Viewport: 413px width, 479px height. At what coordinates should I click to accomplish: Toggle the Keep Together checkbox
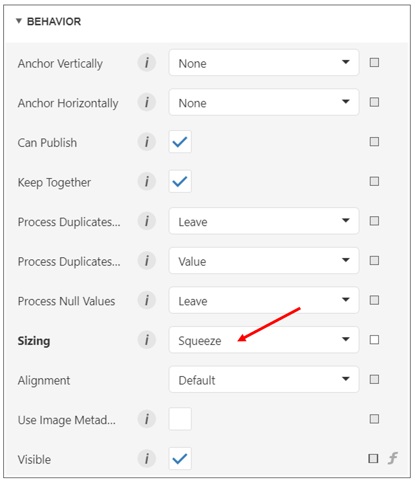coord(180,181)
